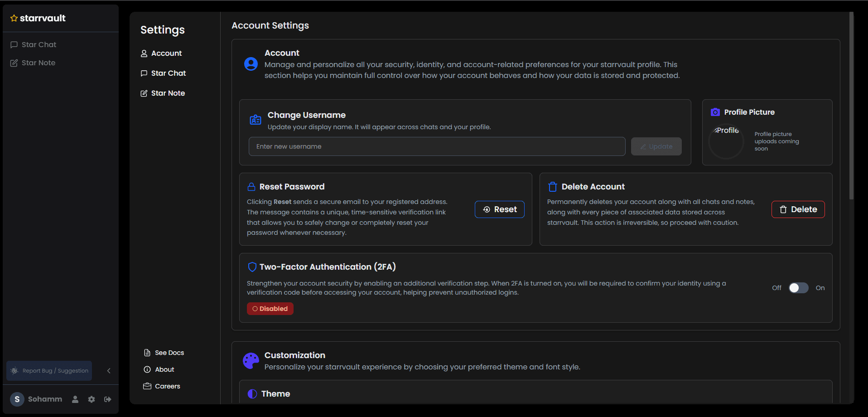Click the starrvault star logo icon
Viewport: 868px width, 417px height.
[x=13, y=18]
